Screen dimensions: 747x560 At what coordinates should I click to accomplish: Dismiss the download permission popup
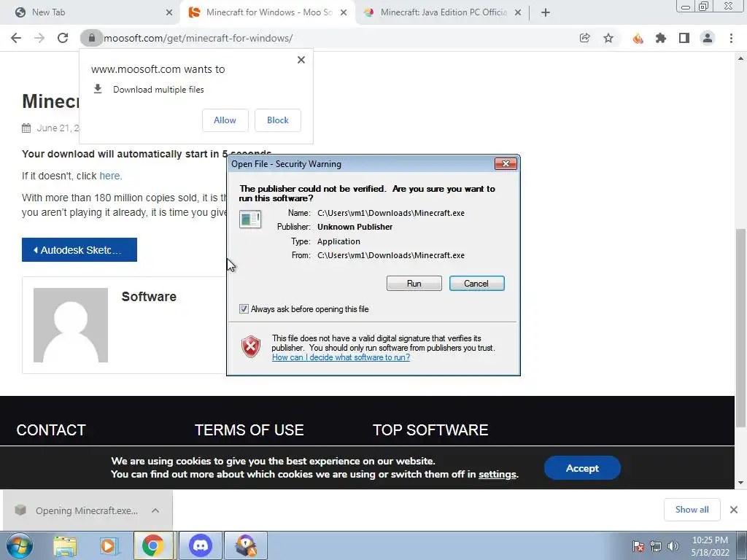tap(301, 60)
